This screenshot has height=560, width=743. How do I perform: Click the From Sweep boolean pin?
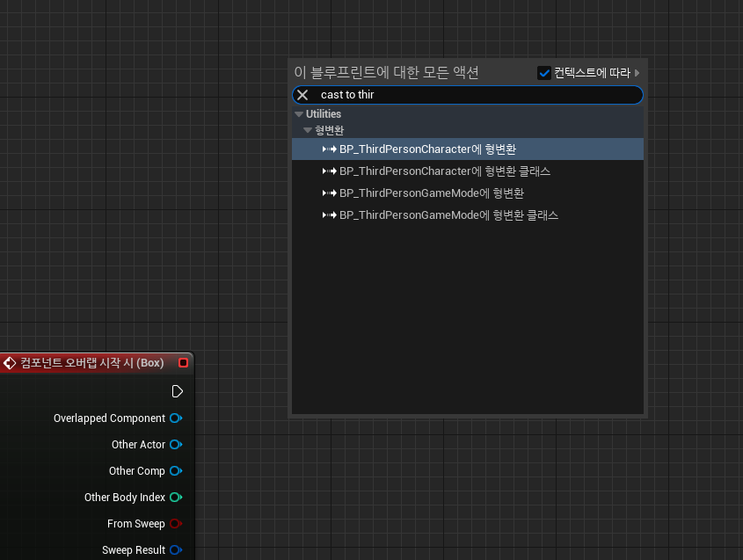tap(176, 524)
